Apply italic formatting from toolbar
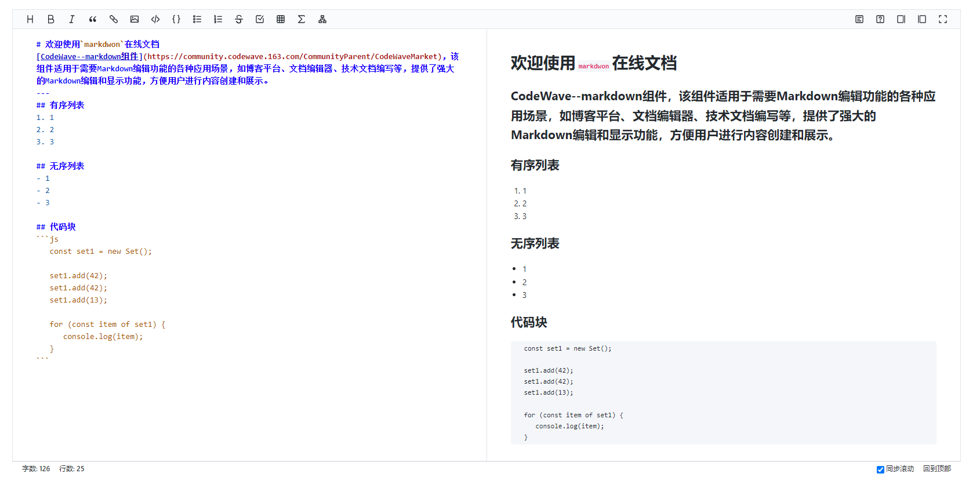The width and height of the screenshot is (980, 477). (72, 19)
